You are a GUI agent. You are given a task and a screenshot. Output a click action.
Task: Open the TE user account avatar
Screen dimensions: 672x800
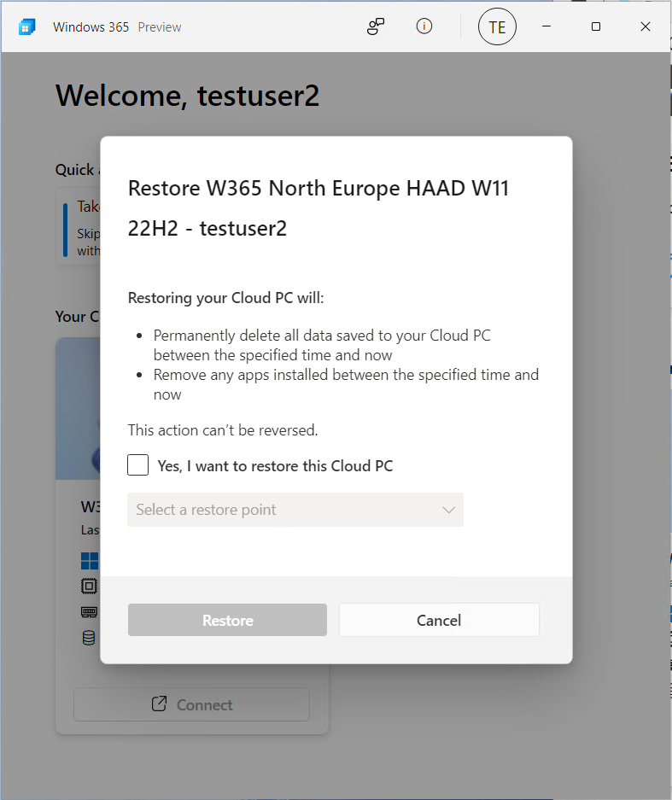pyautogui.click(x=497, y=26)
